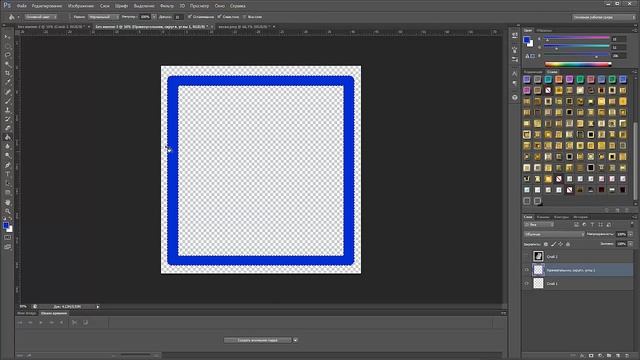
Task: Filter layers by adjustment layers icon
Action: (584, 224)
